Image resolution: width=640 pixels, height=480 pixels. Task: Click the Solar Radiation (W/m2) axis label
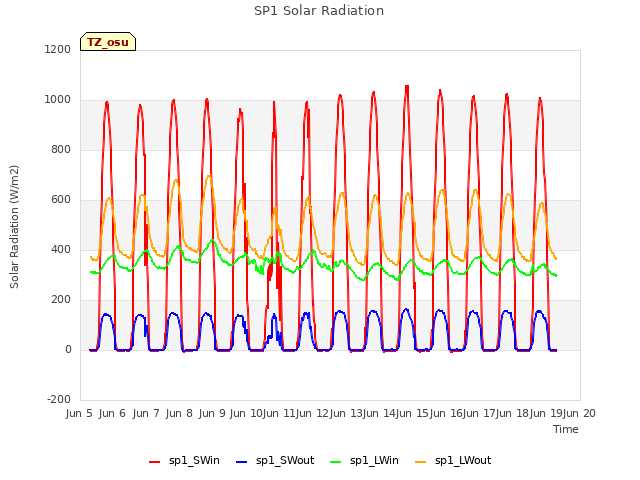[x=14, y=227]
